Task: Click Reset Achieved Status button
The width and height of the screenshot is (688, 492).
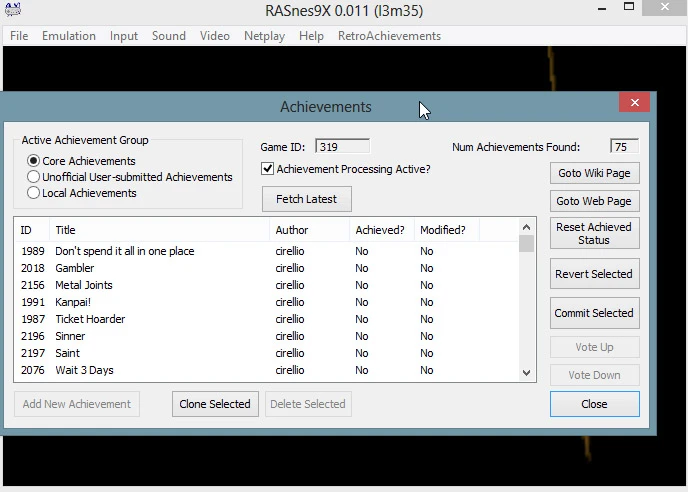Action: pyautogui.click(x=594, y=233)
